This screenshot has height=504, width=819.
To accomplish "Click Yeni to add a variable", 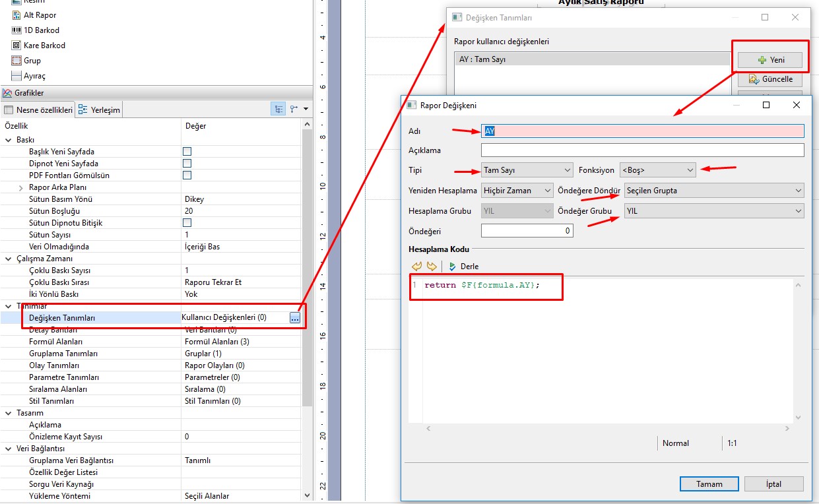I will click(x=770, y=60).
